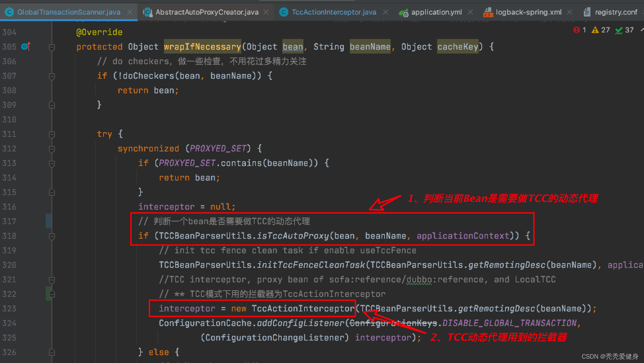The height and width of the screenshot is (363, 644).
Task: Collapse the try block fold at line 311
Action: point(52,135)
